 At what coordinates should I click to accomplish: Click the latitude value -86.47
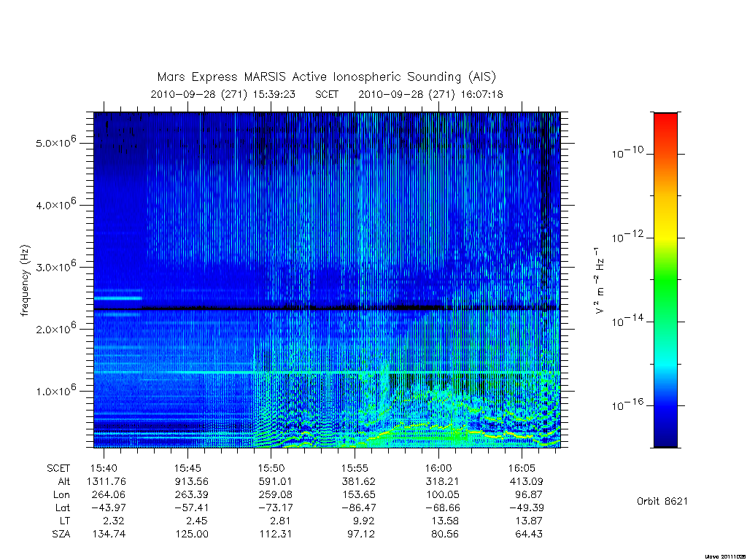[358, 507]
